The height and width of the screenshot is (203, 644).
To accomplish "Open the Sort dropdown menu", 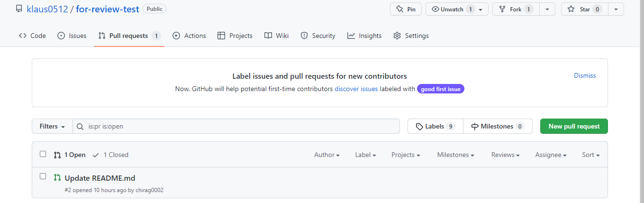I will (x=591, y=155).
